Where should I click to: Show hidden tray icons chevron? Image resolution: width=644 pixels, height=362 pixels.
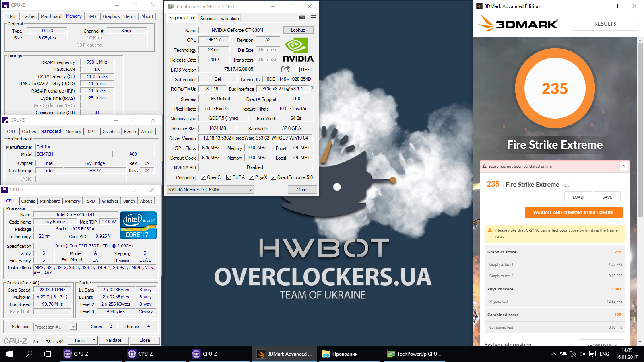554,354
